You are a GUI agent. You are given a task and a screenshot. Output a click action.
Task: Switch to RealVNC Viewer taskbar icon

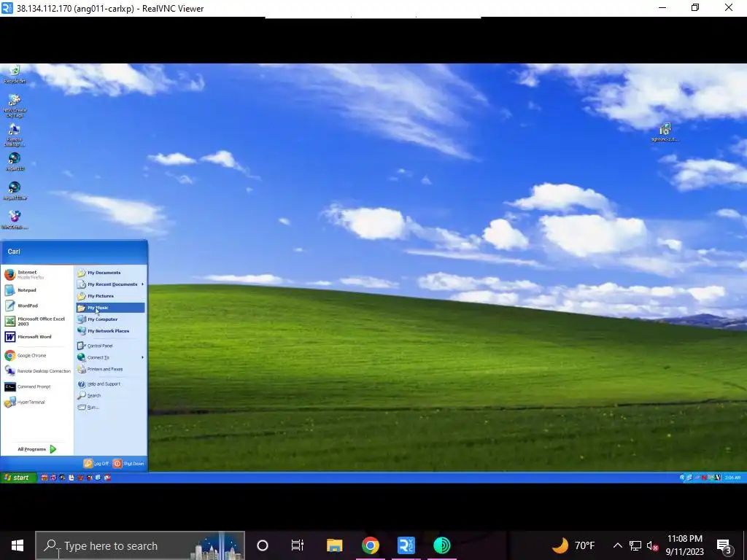pyautogui.click(x=406, y=545)
